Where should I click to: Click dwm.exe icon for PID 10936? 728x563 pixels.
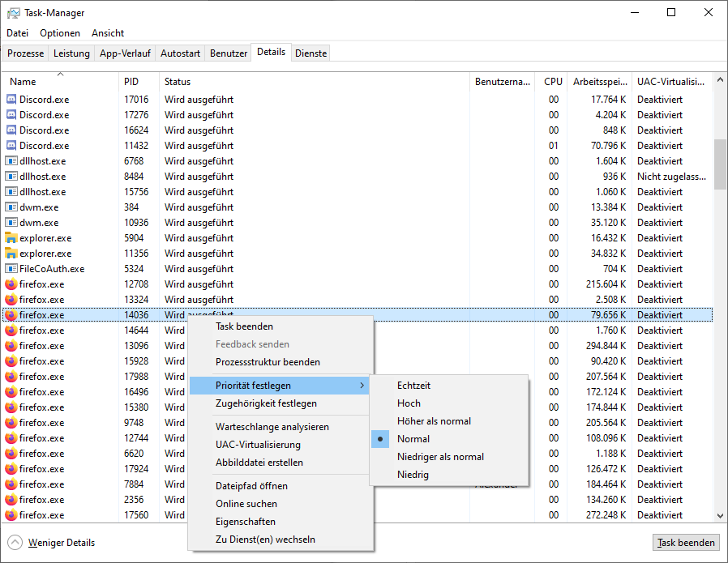[x=11, y=223]
